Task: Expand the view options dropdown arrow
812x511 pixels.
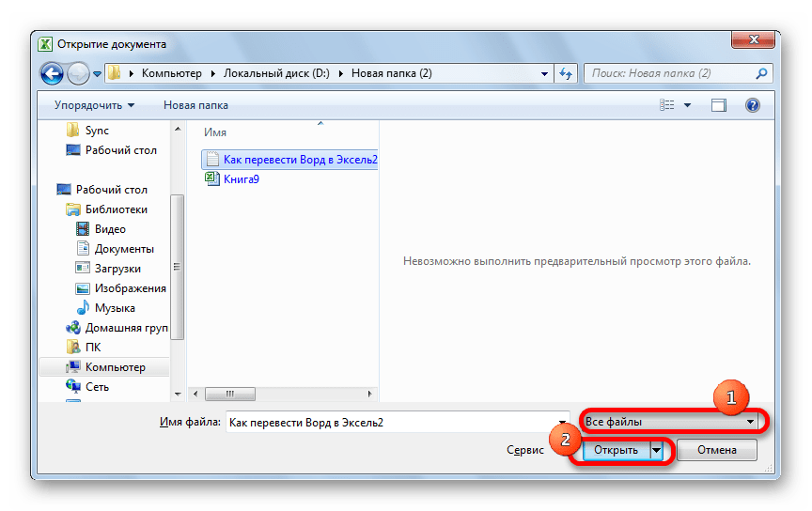Action: tap(687, 105)
